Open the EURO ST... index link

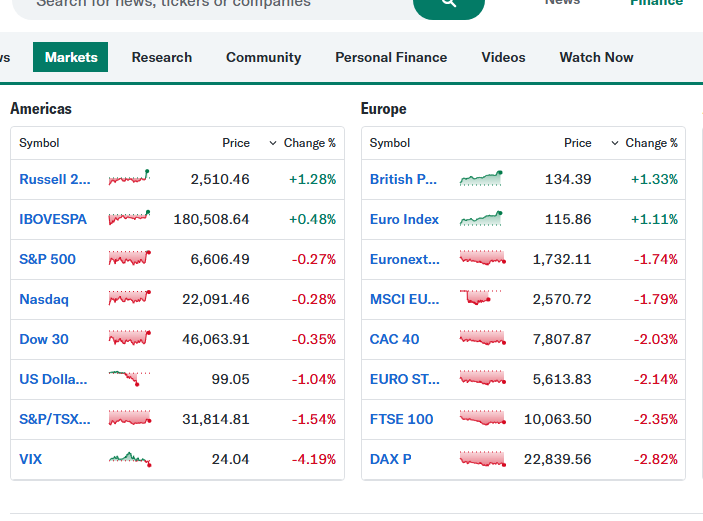click(x=405, y=379)
